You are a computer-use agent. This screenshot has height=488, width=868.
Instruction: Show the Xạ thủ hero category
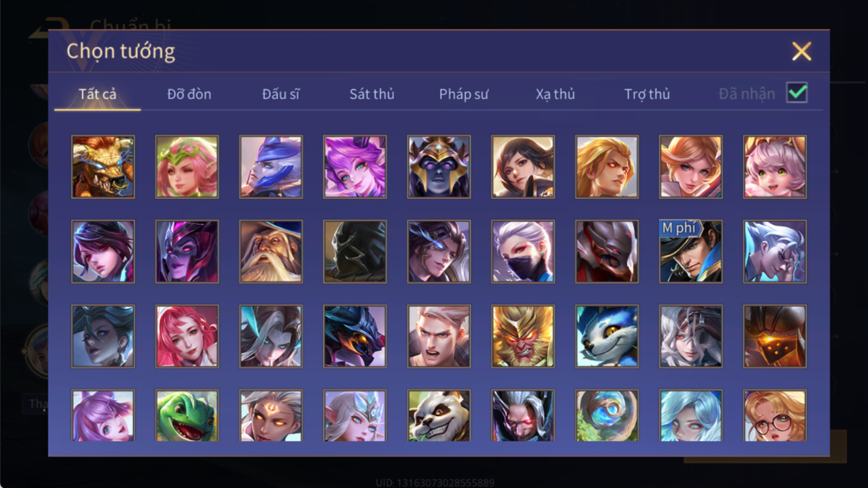pos(555,94)
